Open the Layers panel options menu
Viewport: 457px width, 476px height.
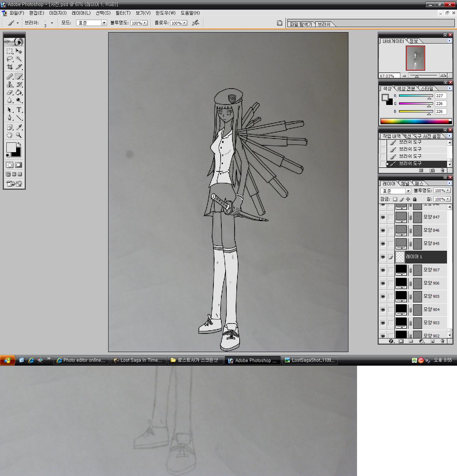(450, 183)
